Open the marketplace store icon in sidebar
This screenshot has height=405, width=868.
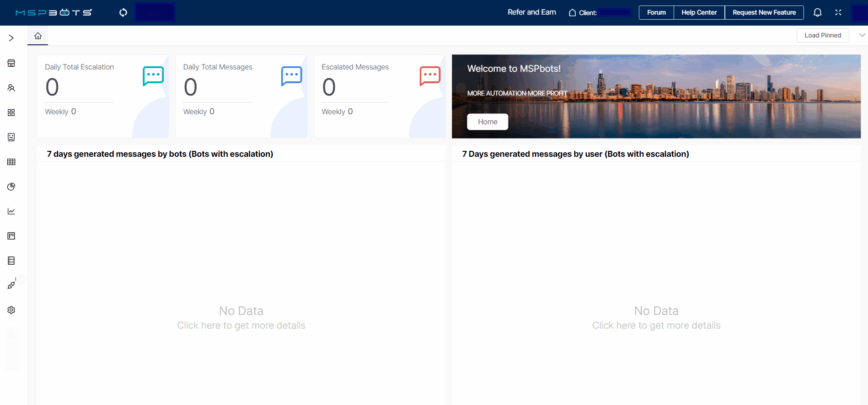pyautogui.click(x=11, y=63)
